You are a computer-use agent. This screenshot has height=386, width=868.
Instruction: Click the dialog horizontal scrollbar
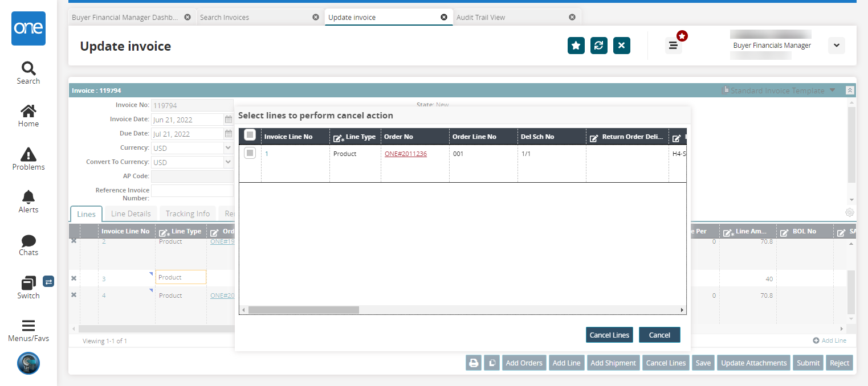point(304,310)
